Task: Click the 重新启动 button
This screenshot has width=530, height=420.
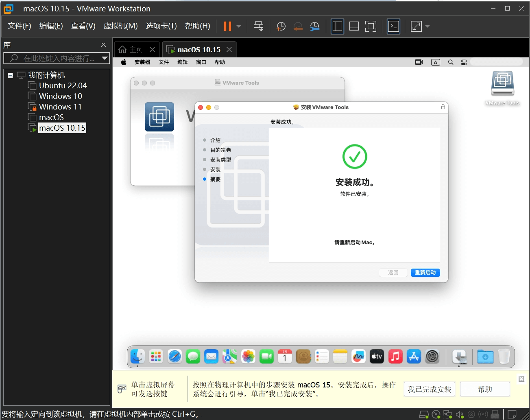Action: 425,273
